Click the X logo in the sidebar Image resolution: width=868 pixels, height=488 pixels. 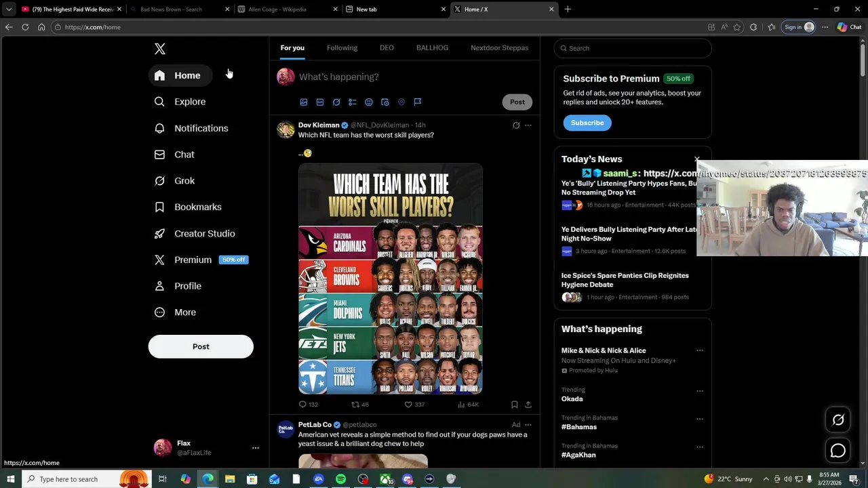click(160, 49)
